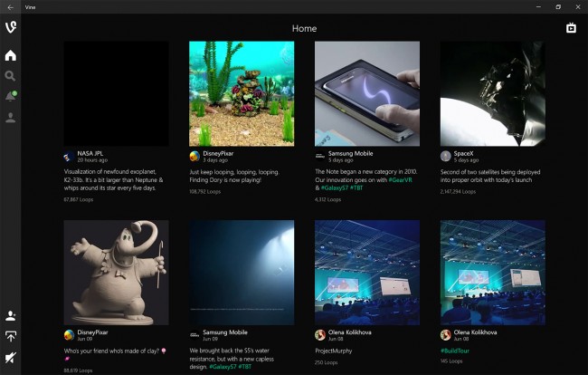Click the "20 hours ago" timestamp
This screenshot has height=375, width=588.
coord(92,160)
